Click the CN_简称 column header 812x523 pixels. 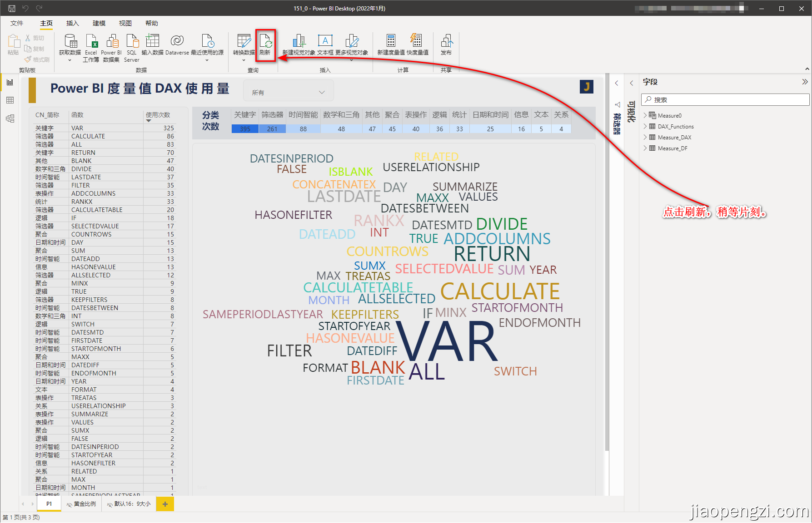pyautogui.click(x=47, y=115)
